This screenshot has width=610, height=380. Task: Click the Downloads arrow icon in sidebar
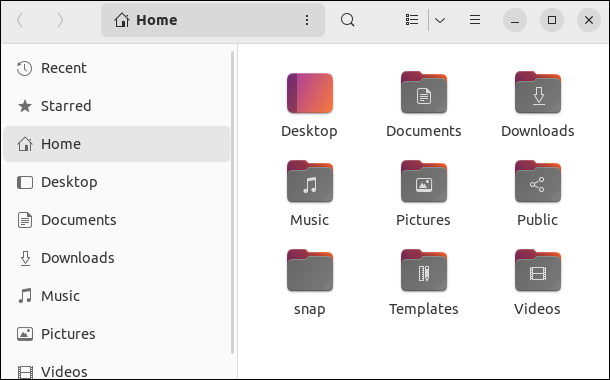point(25,258)
